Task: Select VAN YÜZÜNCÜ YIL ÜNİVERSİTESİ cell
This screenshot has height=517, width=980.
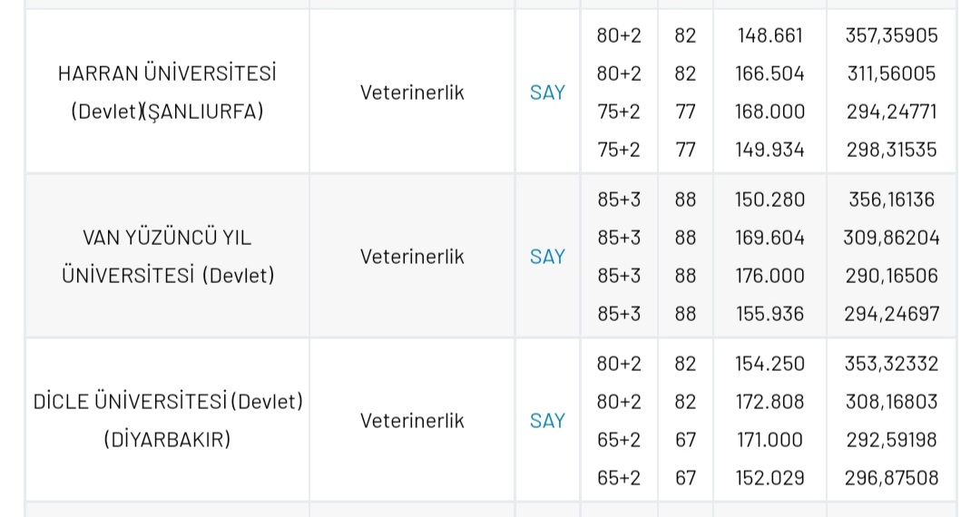Action: (167, 257)
